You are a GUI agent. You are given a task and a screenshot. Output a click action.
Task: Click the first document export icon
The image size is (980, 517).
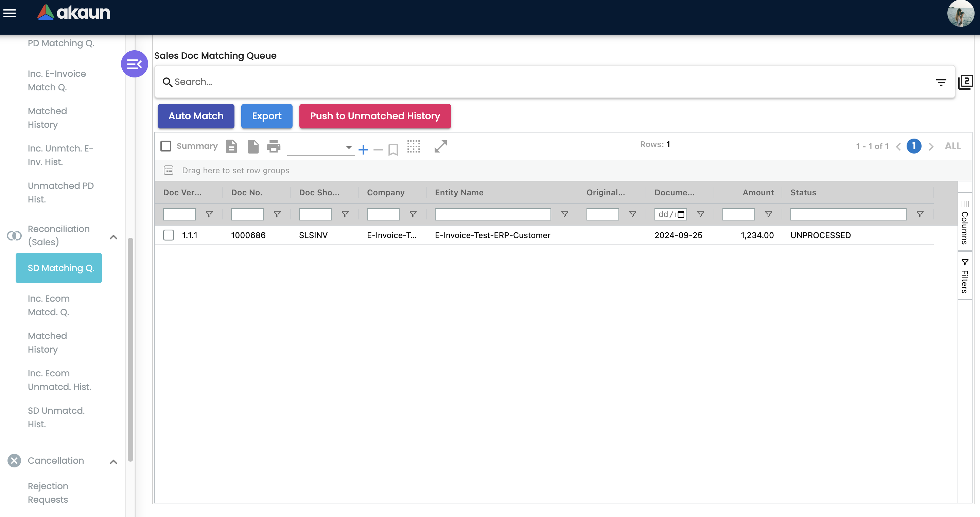click(x=231, y=146)
